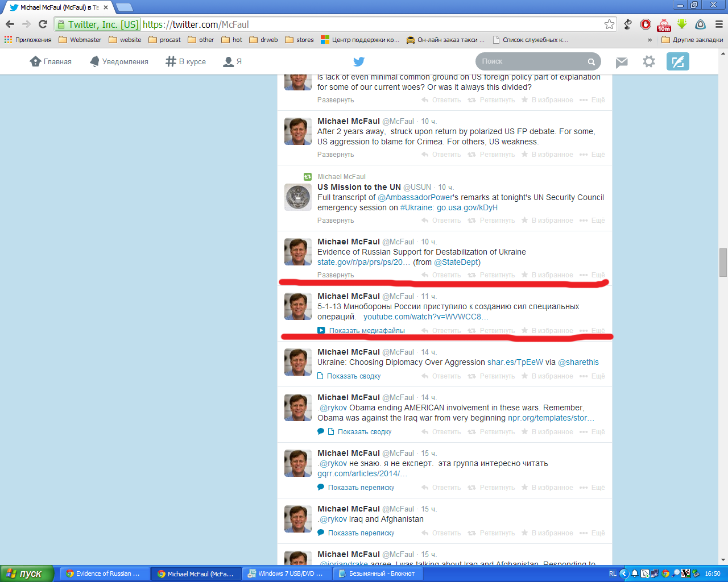The width and height of the screenshot is (728, 582).
Task: Compose a new tweet with the quill icon
Action: point(678,61)
